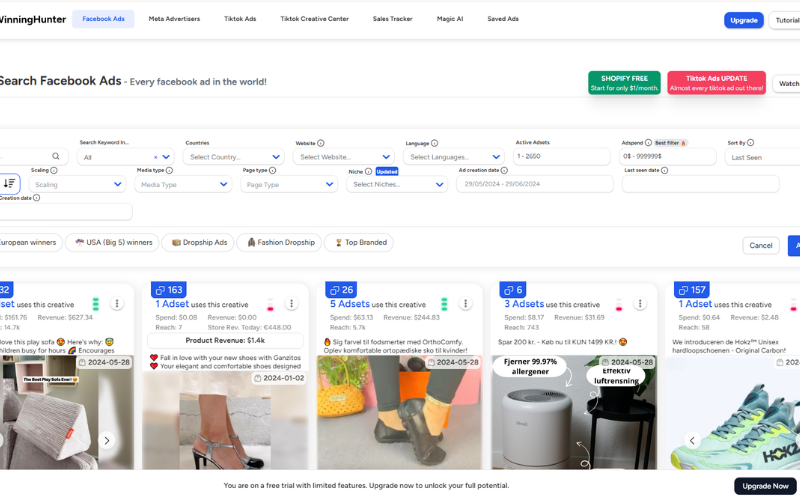Open the Saved Ads tab

503,19
